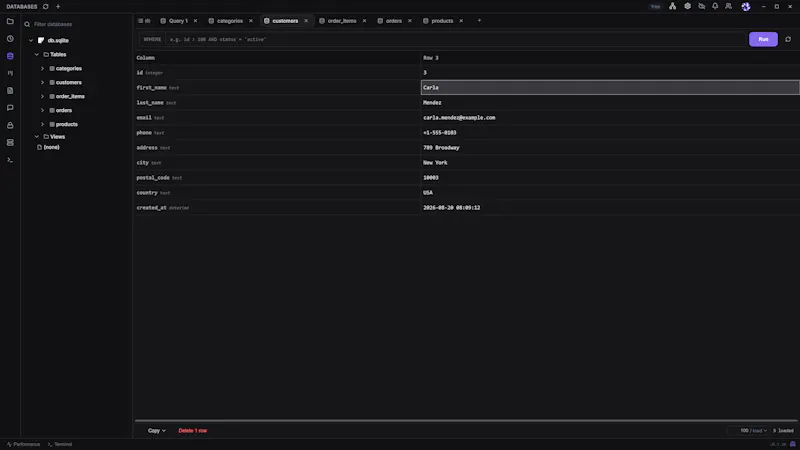Open the bookmark-style icon below database icon
Screen dimensions: 800x450
point(10,73)
